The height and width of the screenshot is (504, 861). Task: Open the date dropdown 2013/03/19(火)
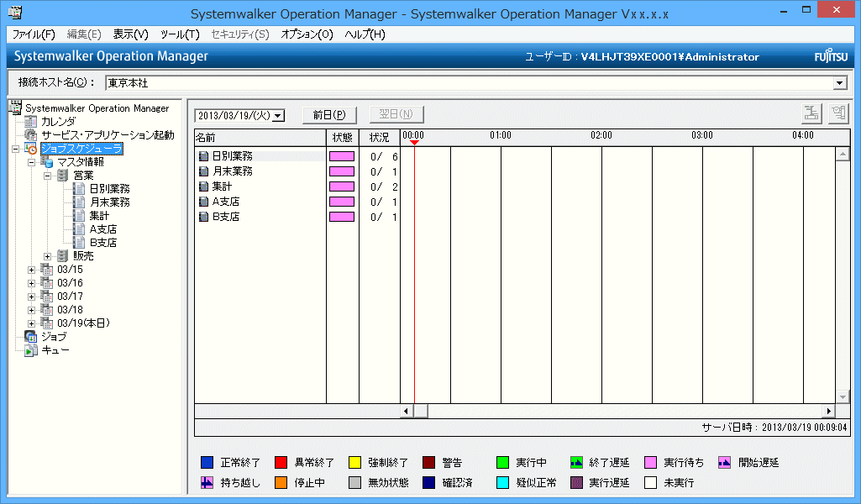[278, 116]
